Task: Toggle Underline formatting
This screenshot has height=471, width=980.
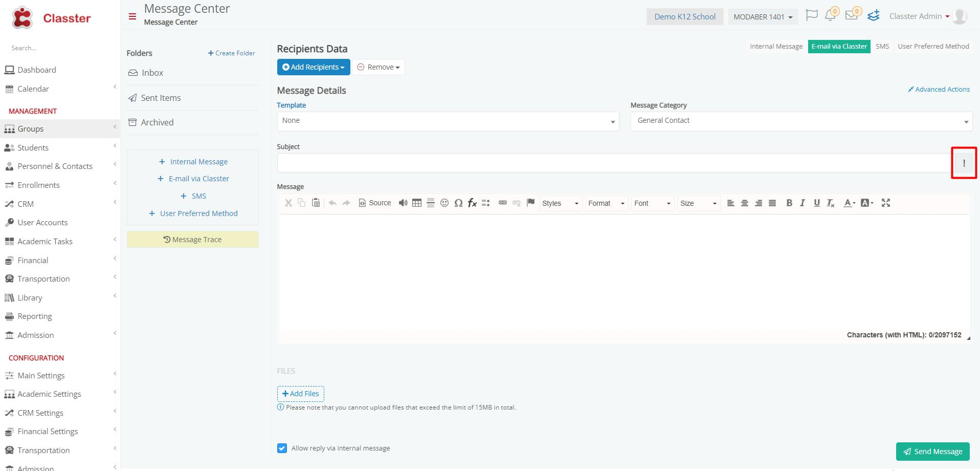Action: [816, 203]
